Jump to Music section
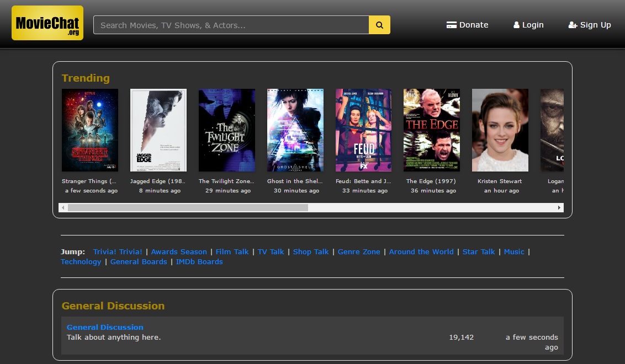The height and width of the screenshot is (364, 625). (514, 251)
